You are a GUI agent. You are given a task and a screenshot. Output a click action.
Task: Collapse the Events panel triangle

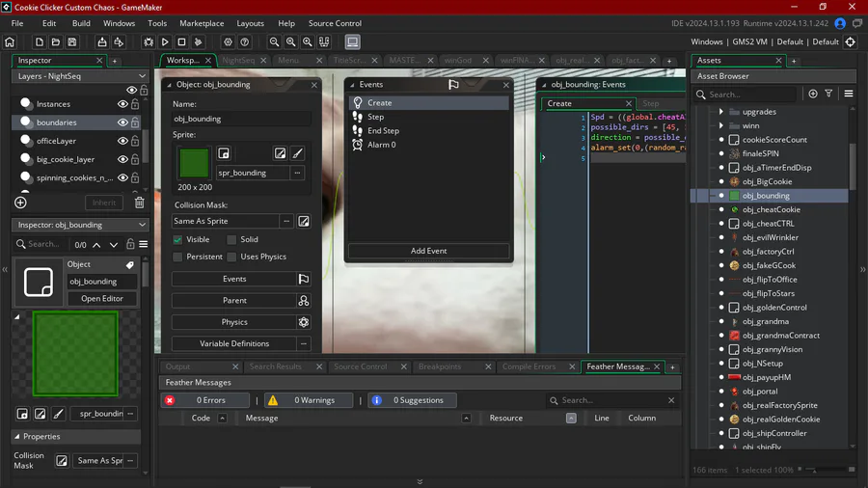352,85
